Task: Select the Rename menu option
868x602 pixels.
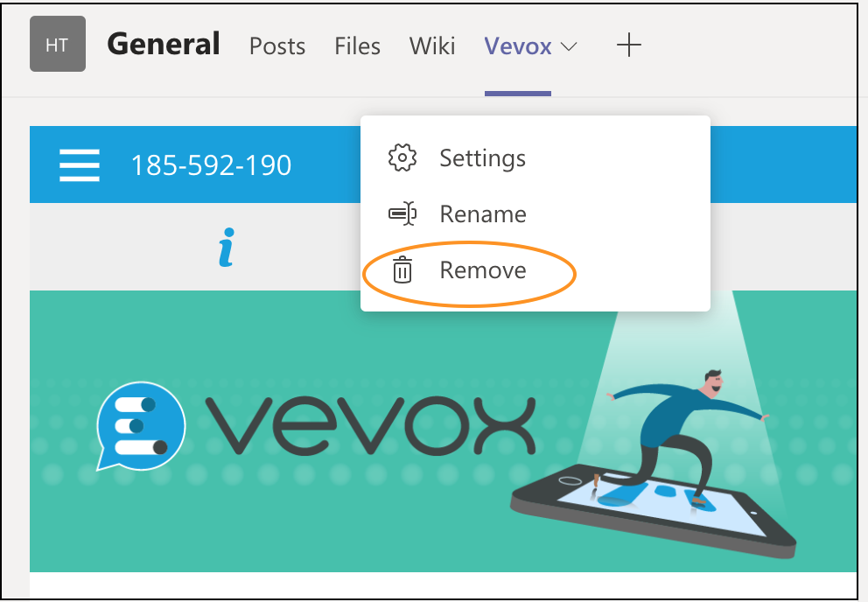Action: (x=482, y=214)
